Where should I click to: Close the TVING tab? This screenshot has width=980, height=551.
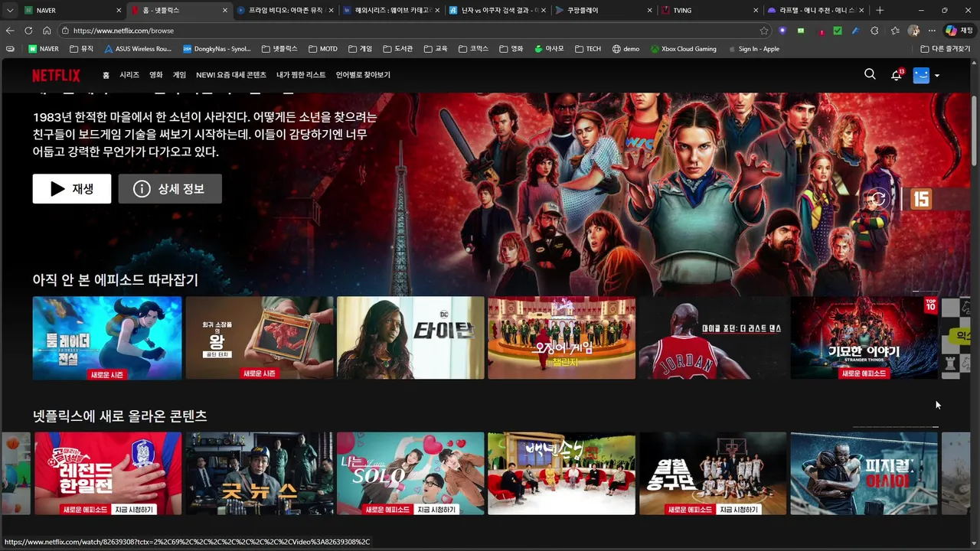(756, 11)
